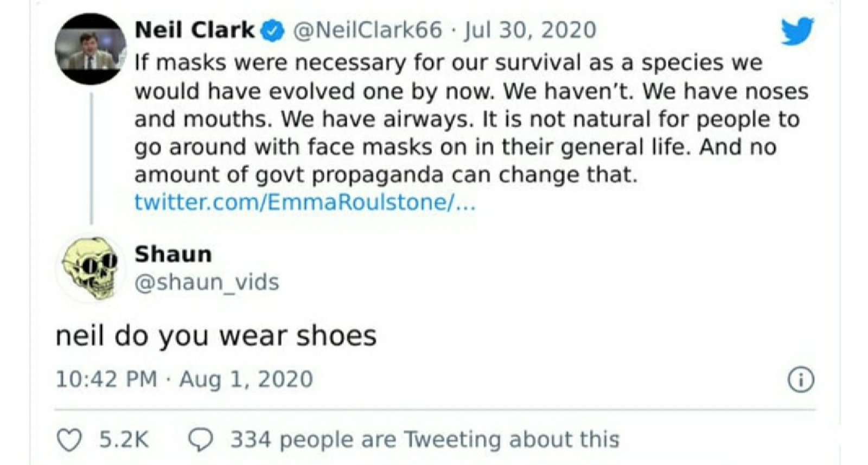
Task: Click the Twitter bird logo
Action: point(797,31)
